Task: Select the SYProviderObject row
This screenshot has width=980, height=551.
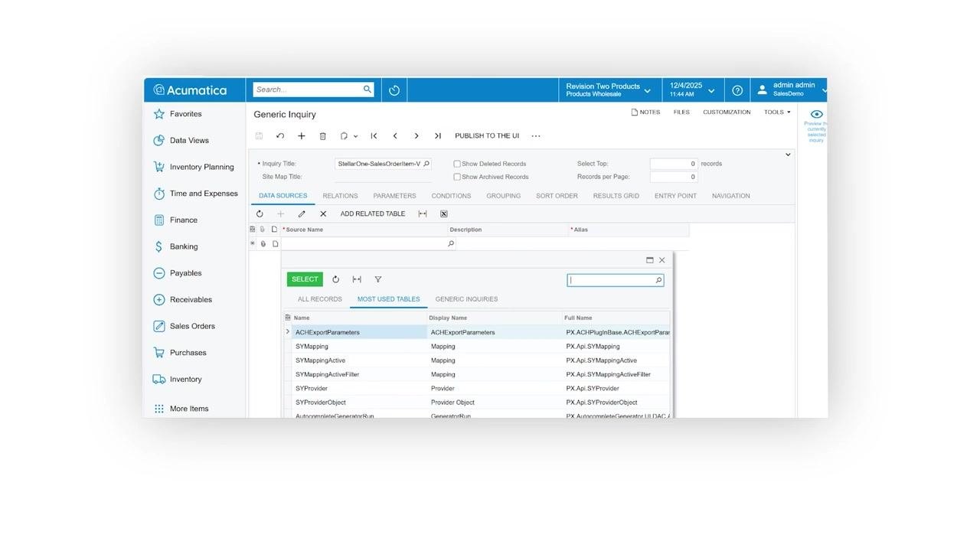Action: click(476, 403)
